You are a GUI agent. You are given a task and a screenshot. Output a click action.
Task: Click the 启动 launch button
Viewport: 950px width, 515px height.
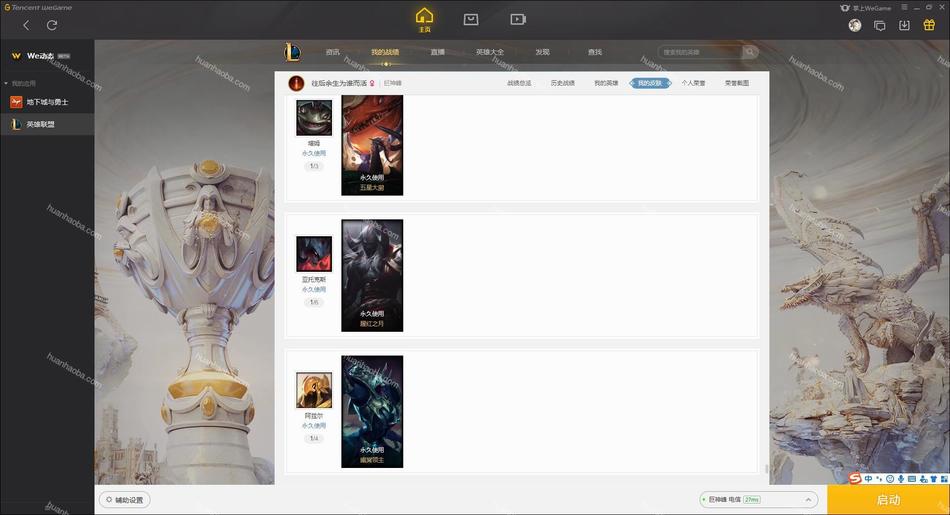(888, 500)
